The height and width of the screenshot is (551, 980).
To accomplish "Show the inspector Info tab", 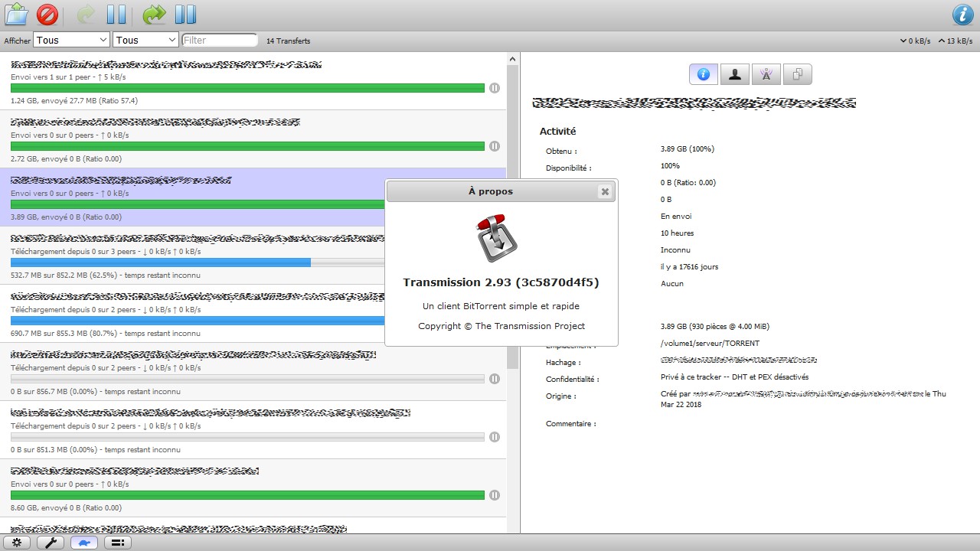I will [704, 74].
